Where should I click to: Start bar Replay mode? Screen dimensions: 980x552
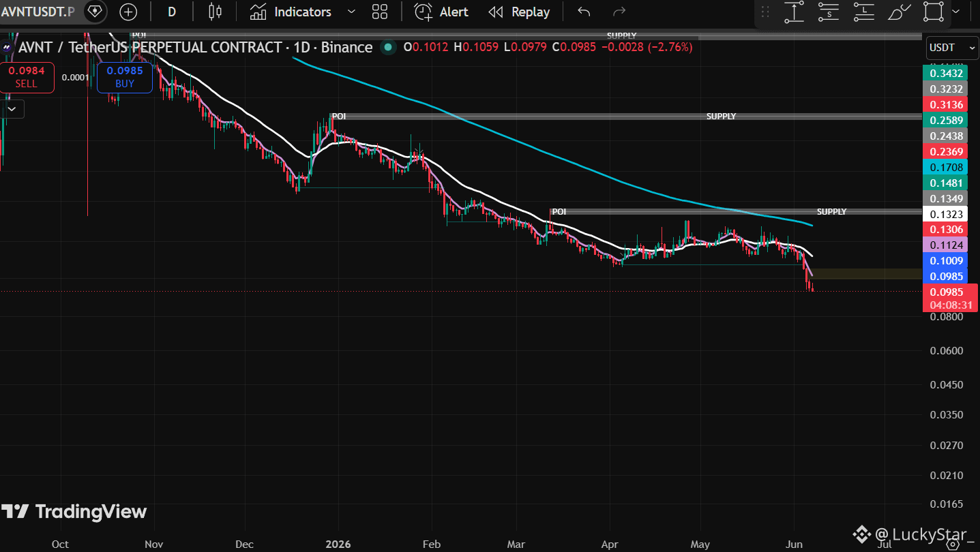(x=520, y=12)
